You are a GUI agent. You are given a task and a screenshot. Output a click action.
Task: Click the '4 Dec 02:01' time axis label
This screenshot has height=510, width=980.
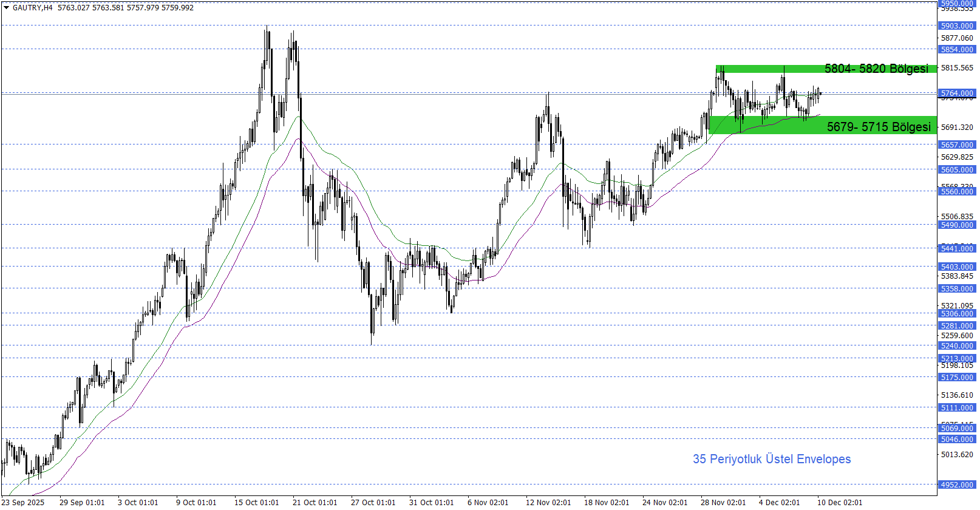(x=780, y=502)
